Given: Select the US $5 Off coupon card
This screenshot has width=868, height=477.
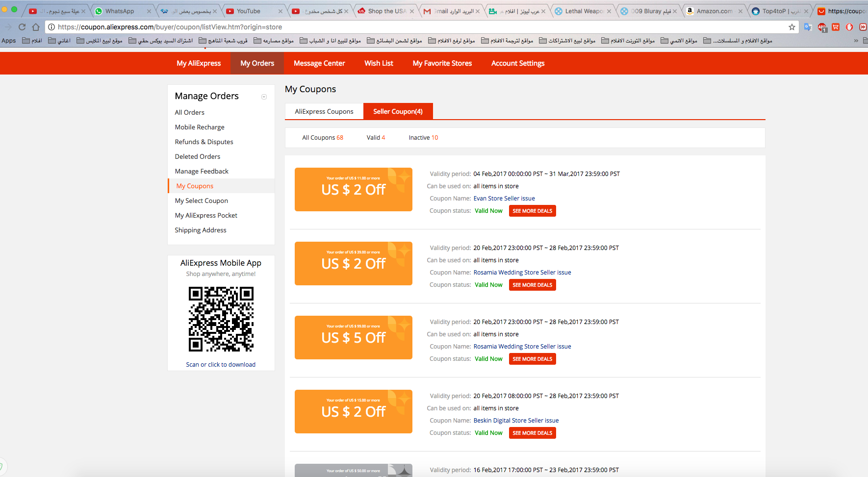Looking at the screenshot, I should coord(353,337).
